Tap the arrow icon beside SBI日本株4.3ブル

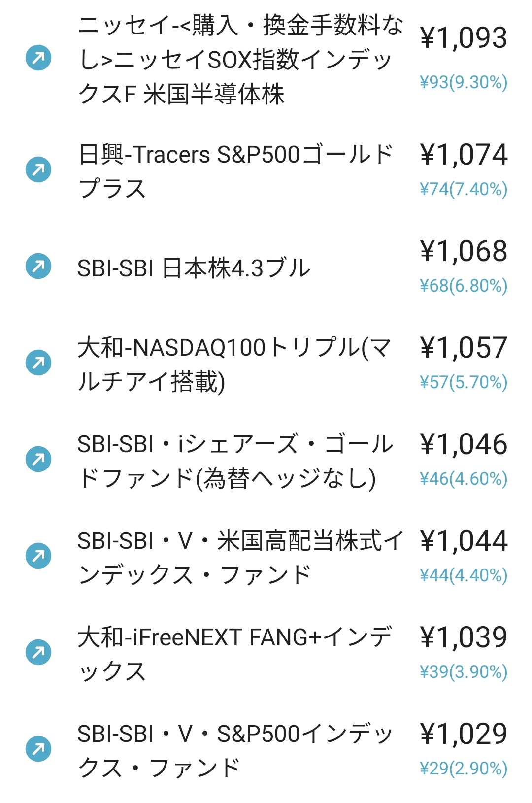tap(38, 266)
